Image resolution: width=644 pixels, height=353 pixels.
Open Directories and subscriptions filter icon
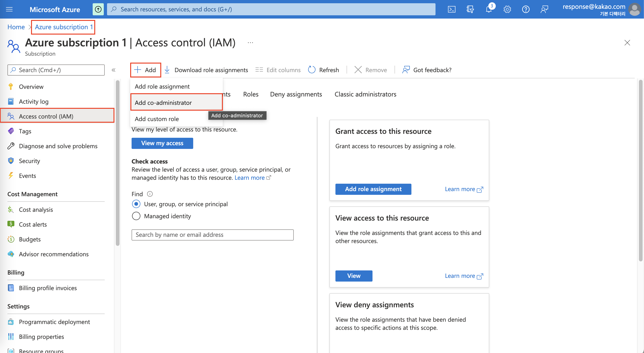coord(470,9)
